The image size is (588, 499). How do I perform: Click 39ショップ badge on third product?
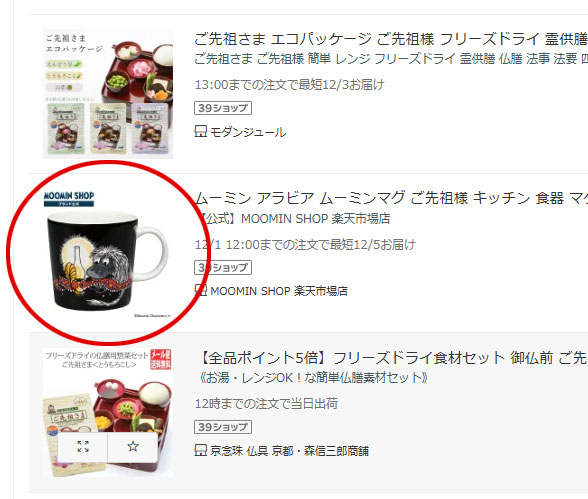pyautogui.click(x=223, y=427)
